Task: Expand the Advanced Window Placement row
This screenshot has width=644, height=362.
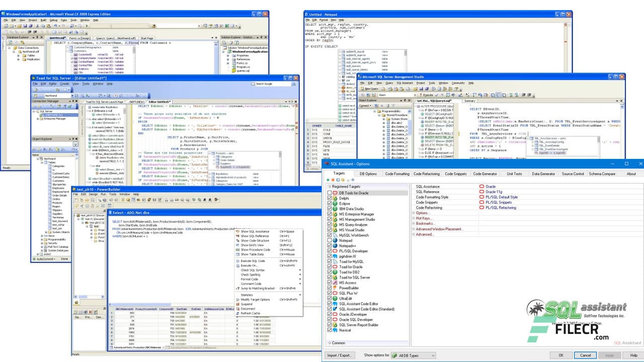Action: [413, 229]
